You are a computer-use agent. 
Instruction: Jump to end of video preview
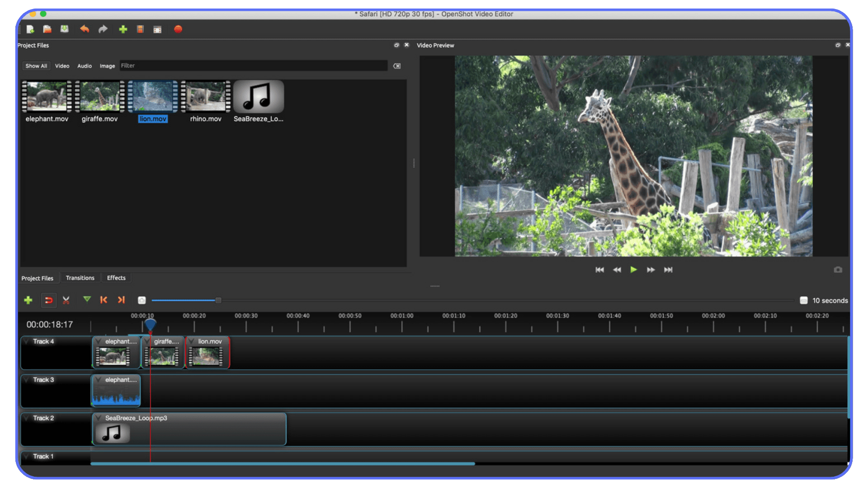point(668,270)
